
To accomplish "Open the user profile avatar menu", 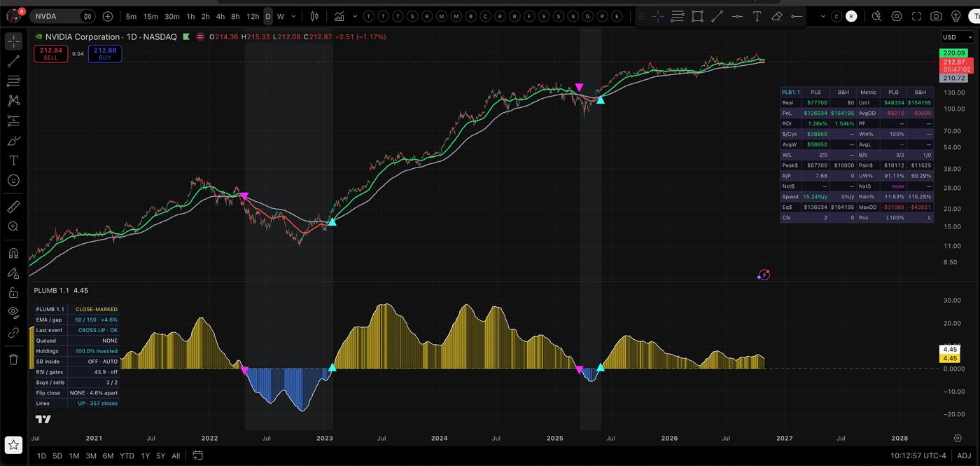I will [15, 15].
